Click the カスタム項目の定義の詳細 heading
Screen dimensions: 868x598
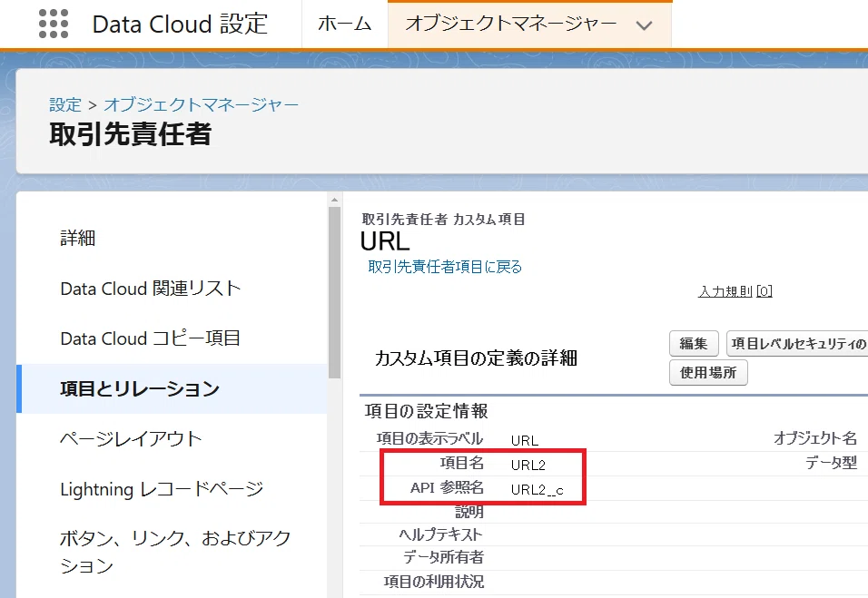click(476, 358)
